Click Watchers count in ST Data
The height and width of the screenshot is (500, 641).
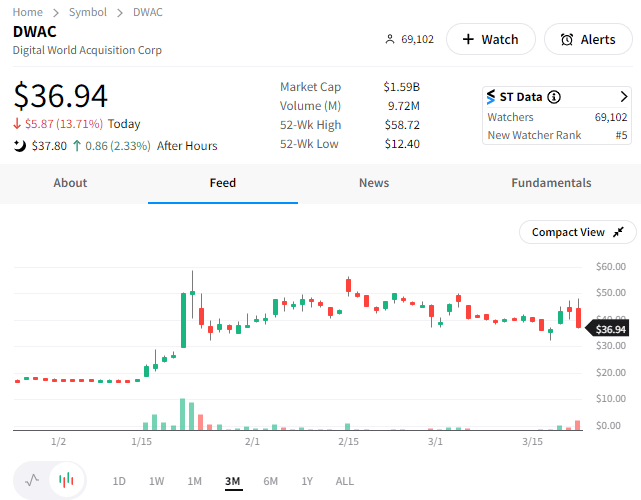click(611, 117)
